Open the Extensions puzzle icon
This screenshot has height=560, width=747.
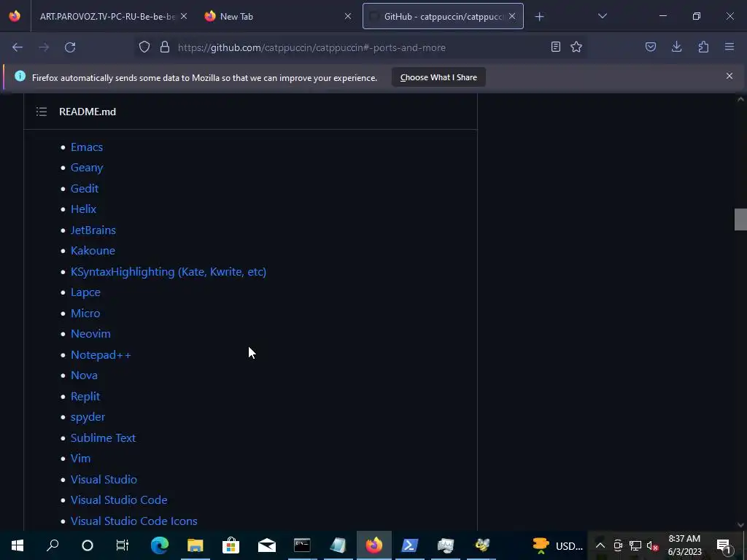703,47
